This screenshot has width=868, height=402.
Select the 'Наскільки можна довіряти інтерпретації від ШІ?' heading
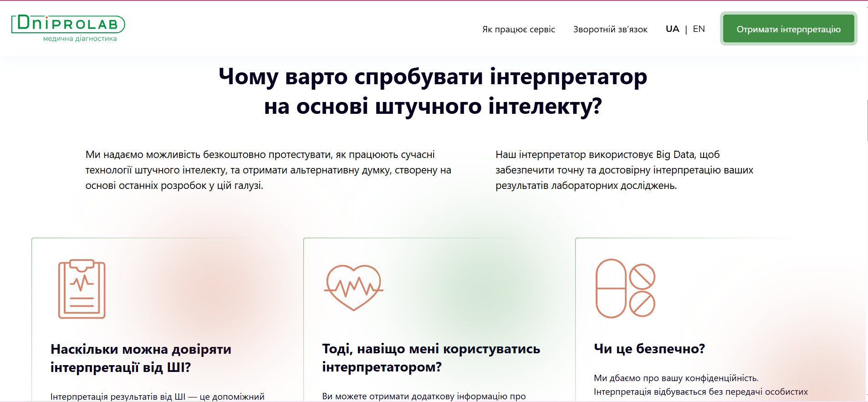point(141,358)
